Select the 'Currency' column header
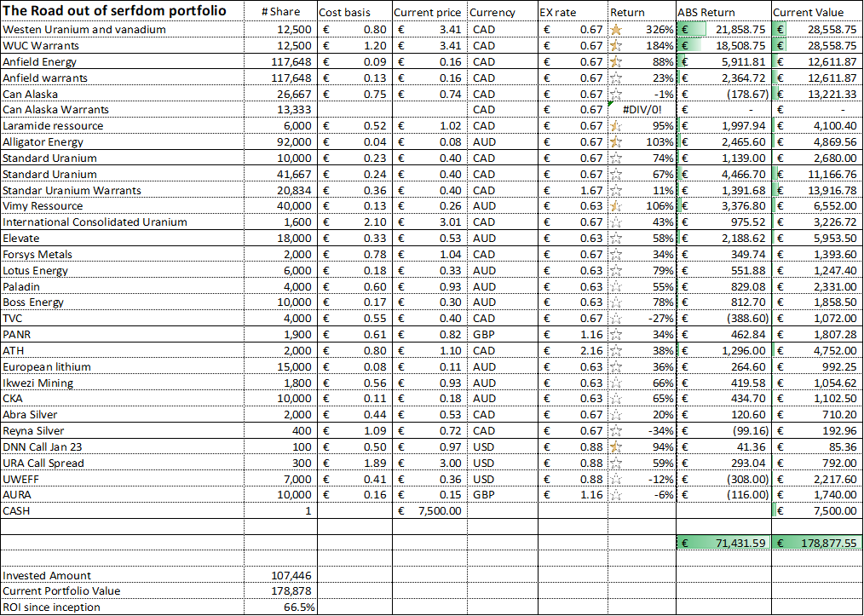The height and width of the screenshot is (616, 864). (503, 12)
